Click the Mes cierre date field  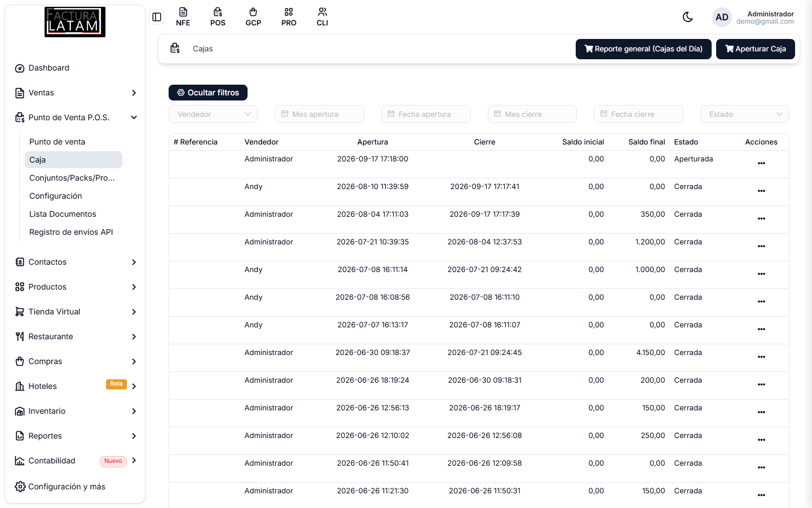(532, 114)
